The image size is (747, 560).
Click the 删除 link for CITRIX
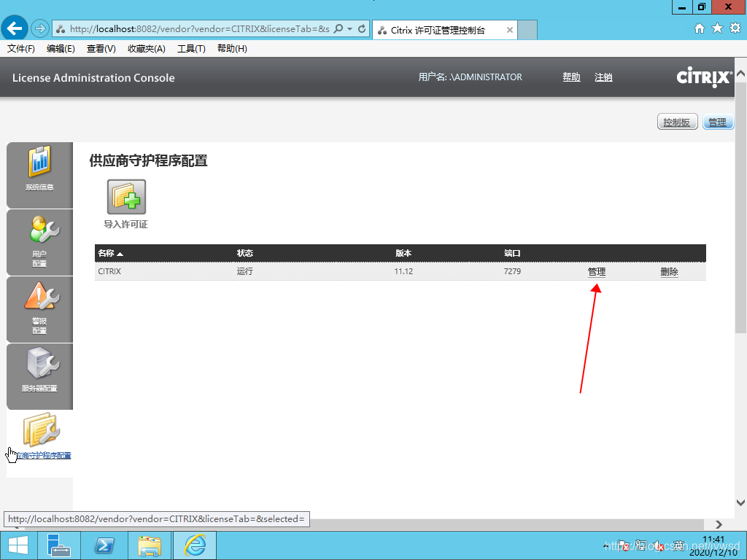point(669,272)
